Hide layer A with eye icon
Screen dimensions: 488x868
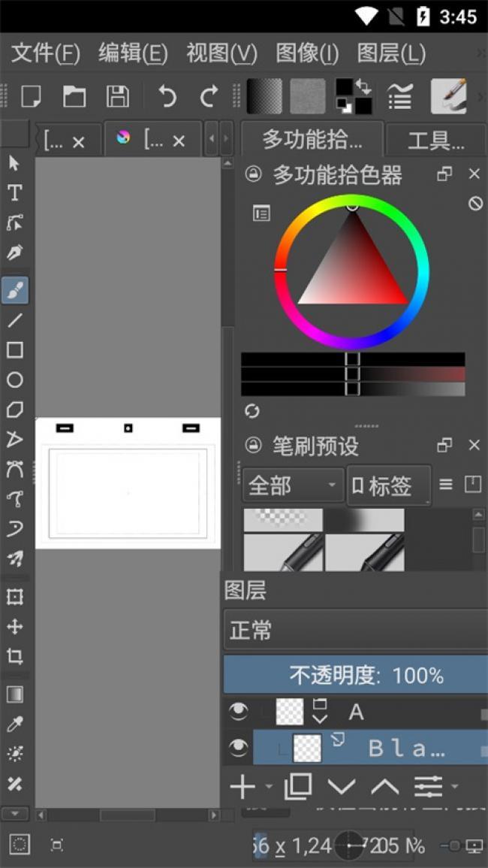point(239,712)
